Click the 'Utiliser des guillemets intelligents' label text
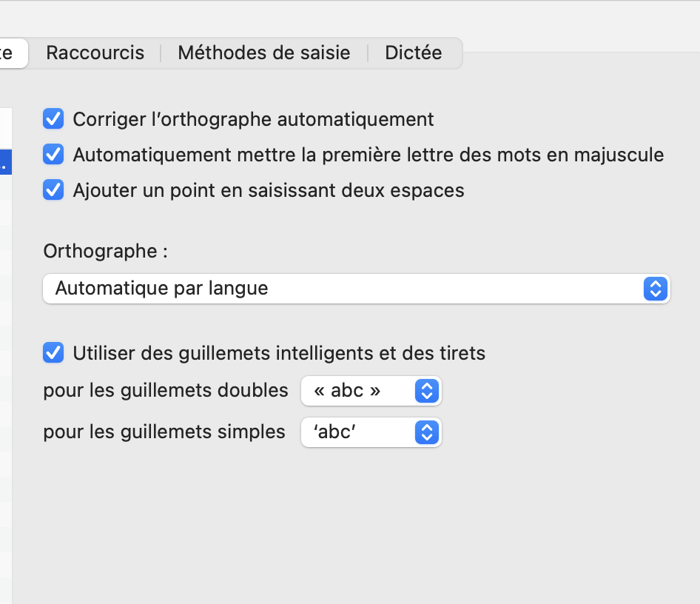This screenshot has width=700, height=604. 279,353
